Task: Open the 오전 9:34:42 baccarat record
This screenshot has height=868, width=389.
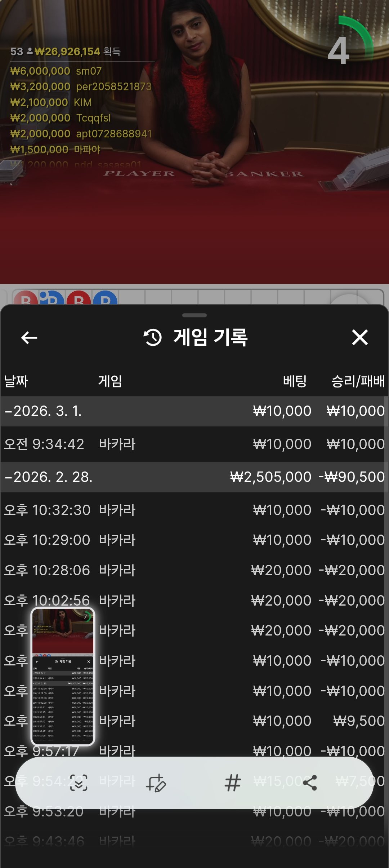Action: point(194,444)
